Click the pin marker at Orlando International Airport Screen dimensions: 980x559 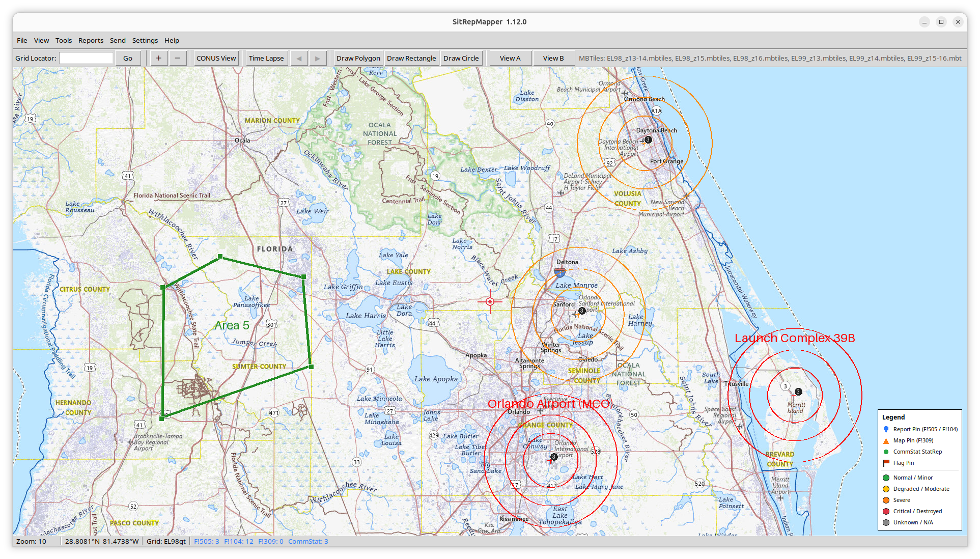[554, 457]
